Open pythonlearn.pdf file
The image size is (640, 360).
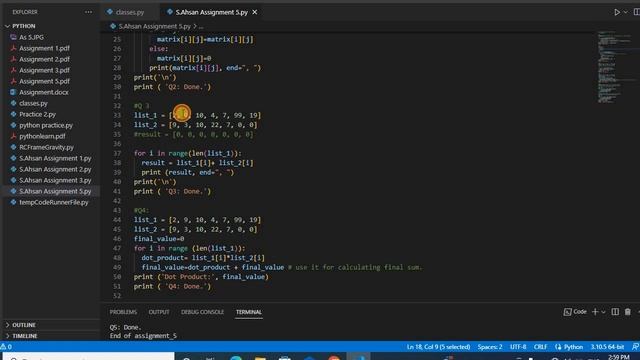[42, 136]
